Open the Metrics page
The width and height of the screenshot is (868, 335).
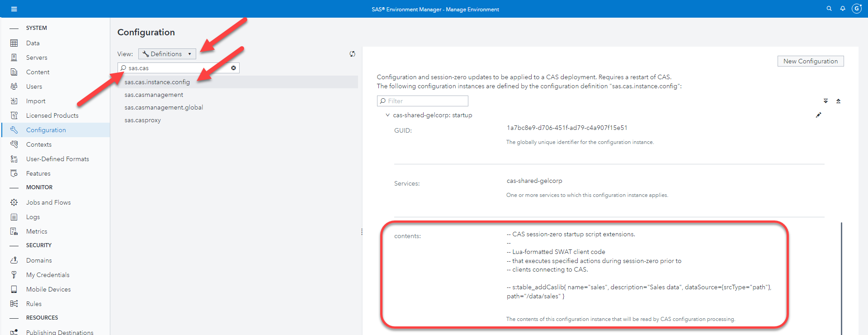click(37, 231)
